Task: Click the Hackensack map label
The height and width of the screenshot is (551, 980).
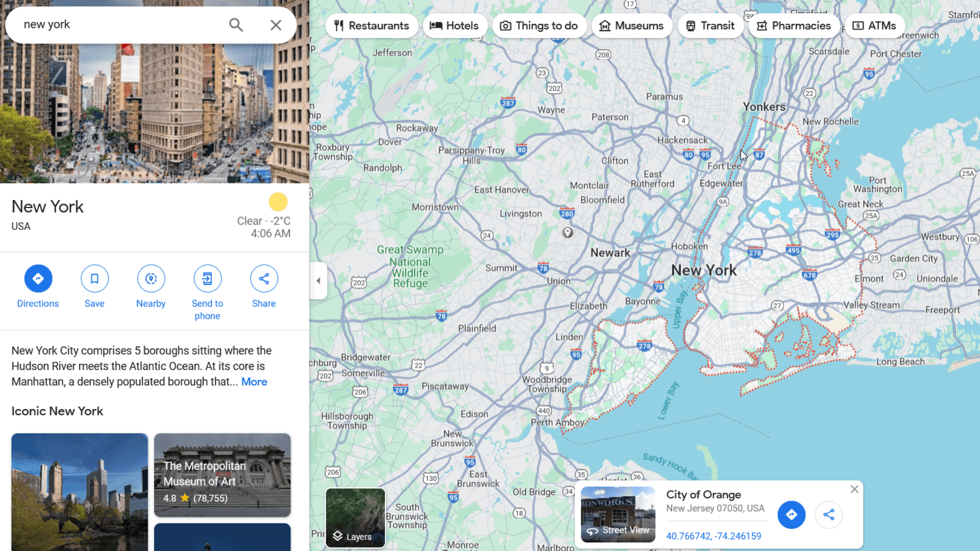Action: [x=682, y=140]
